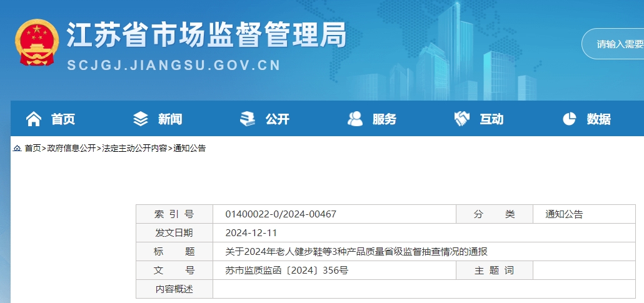Click the SCJGJ.JIANGSU.GOV.CN domain text

coord(174,65)
